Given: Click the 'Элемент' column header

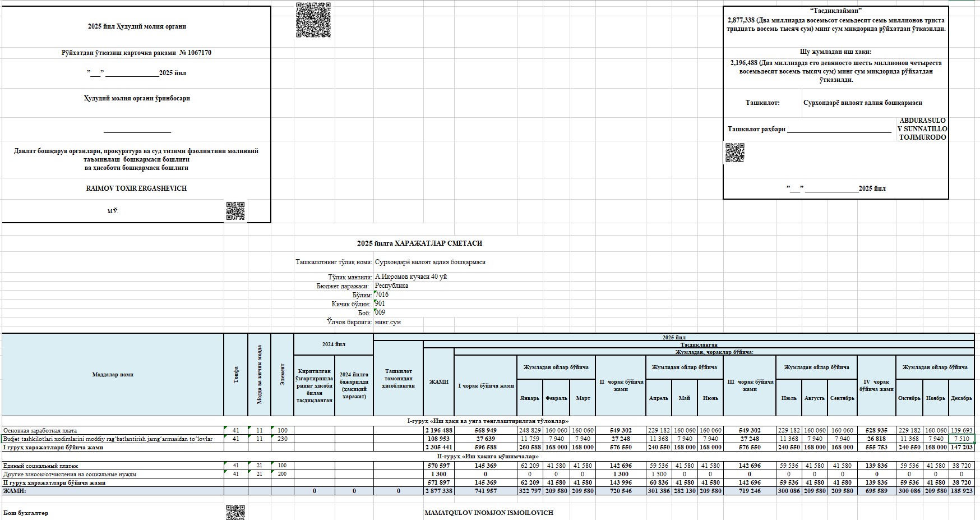Looking at the screenshot, I should (282, 374).
